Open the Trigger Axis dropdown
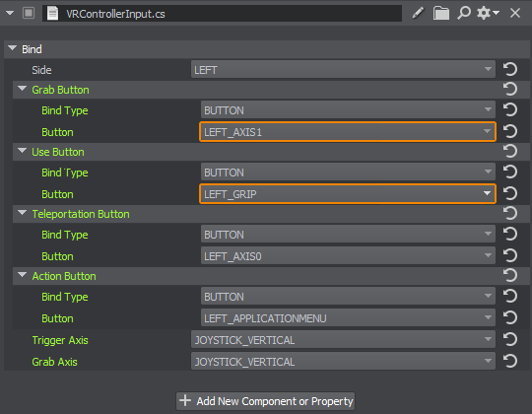 [343, 340]
